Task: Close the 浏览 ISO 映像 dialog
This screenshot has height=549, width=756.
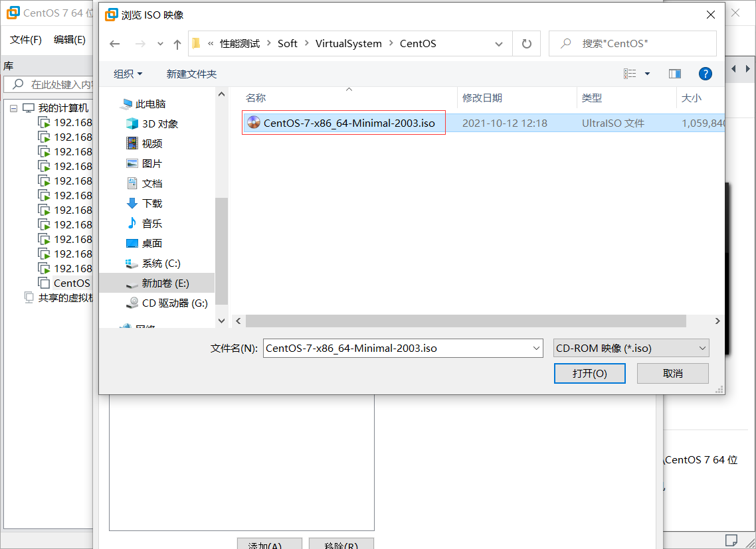Action: pos(711,15)
